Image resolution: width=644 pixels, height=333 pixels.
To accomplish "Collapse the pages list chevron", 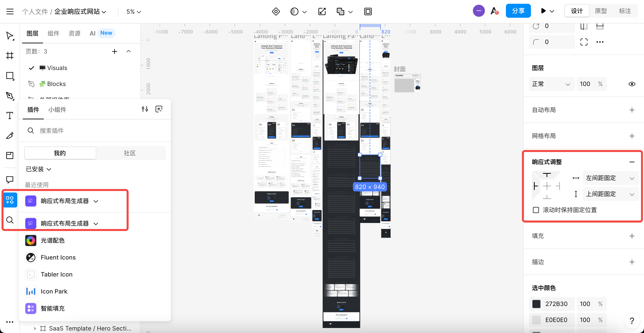I will pyautogui.click(x=129, y=51).
